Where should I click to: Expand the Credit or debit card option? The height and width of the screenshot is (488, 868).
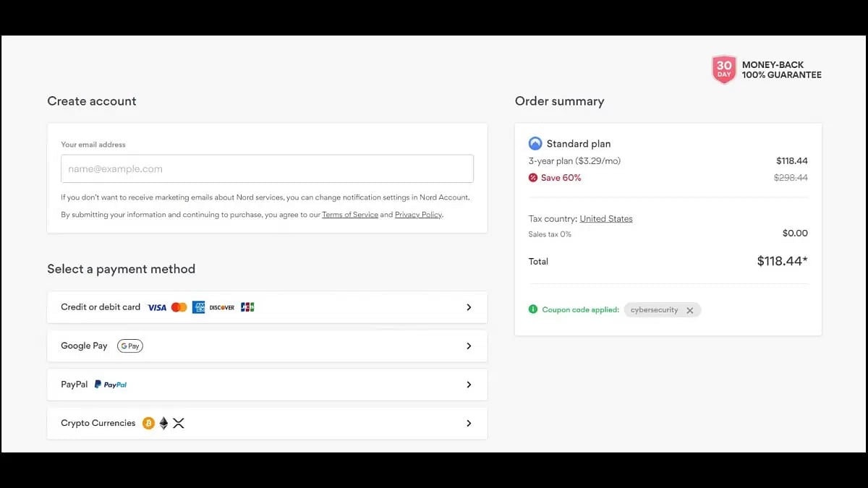coord(469,307)
